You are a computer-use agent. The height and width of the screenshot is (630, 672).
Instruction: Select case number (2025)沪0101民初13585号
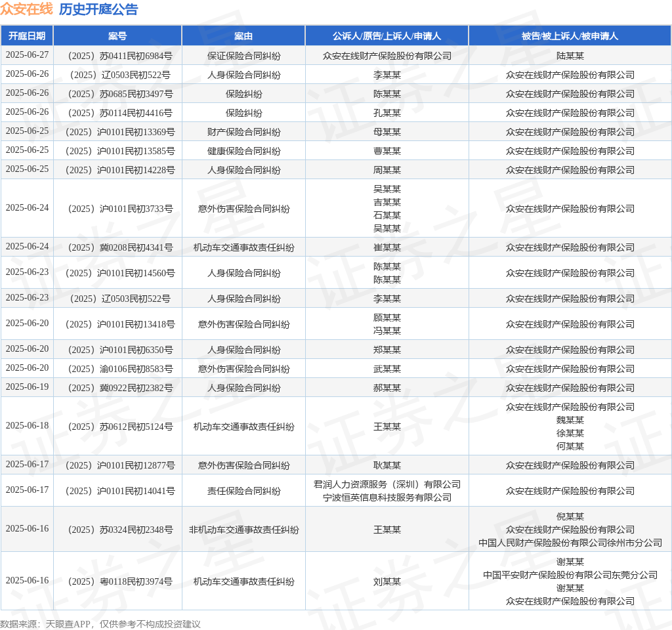pyautogui.click(x=117, y=151)
